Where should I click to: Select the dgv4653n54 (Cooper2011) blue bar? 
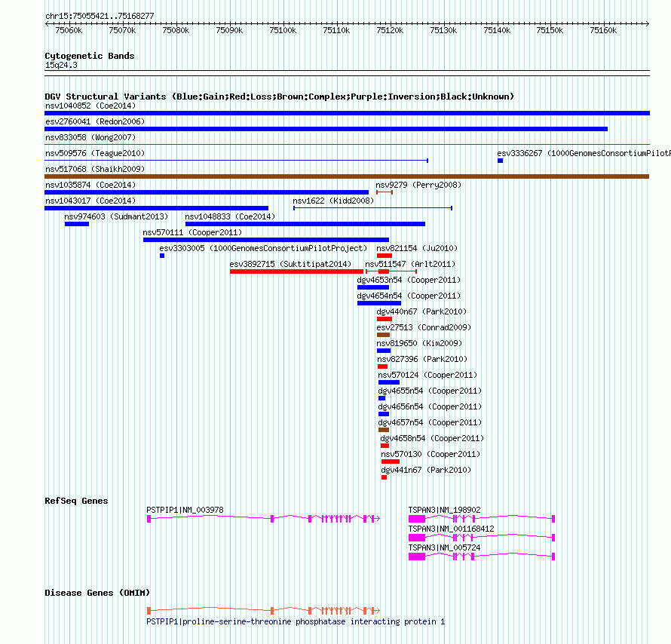tap(372, 287)
